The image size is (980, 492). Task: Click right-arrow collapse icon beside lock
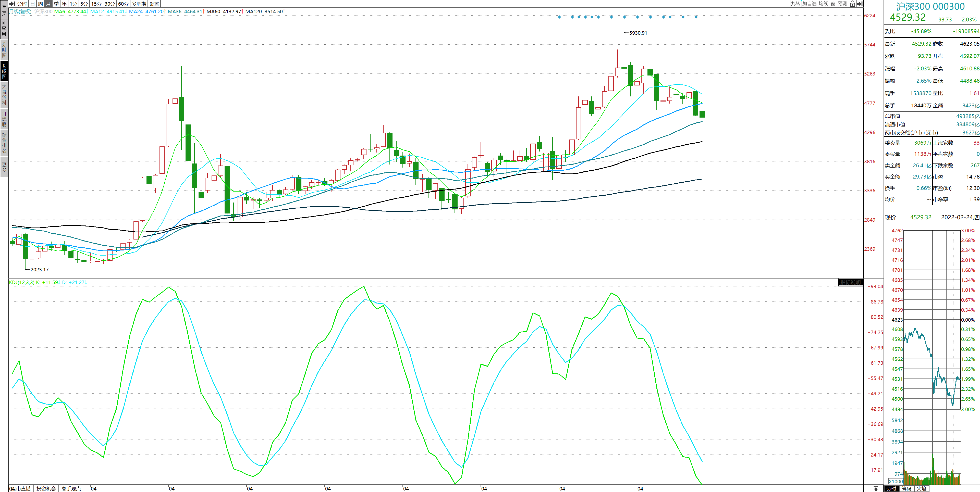coord(859,4)
